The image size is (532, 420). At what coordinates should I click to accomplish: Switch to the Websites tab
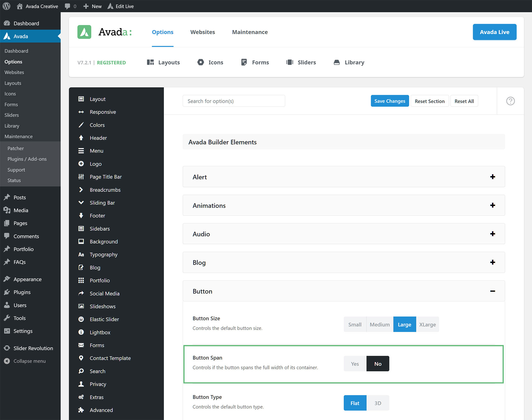click(x=202, y=32)
